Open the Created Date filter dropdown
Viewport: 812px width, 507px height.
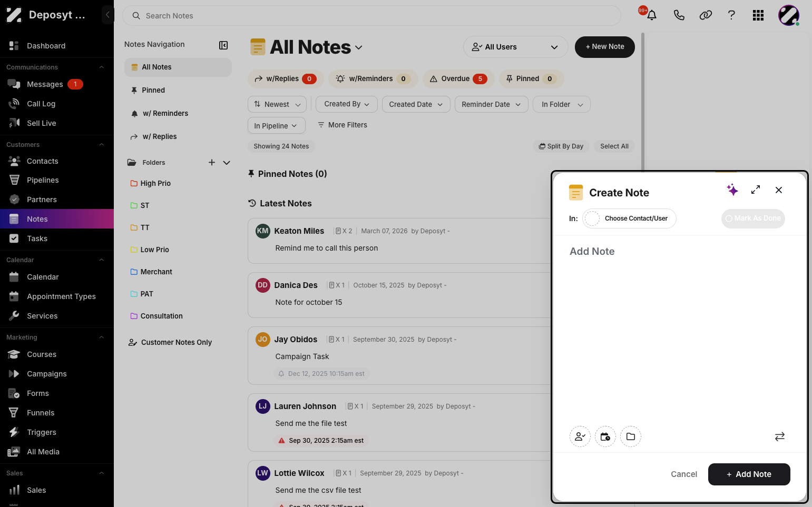(x=416, y=104)
